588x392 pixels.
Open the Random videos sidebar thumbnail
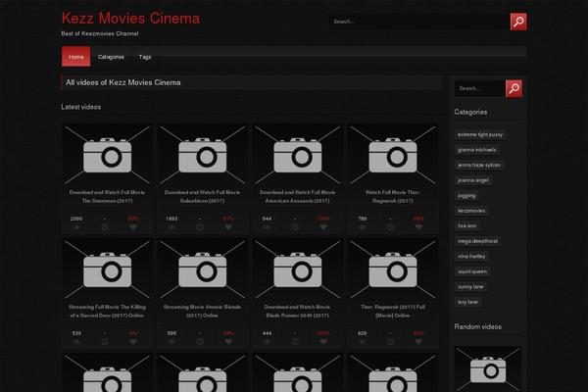click(488, 369)
